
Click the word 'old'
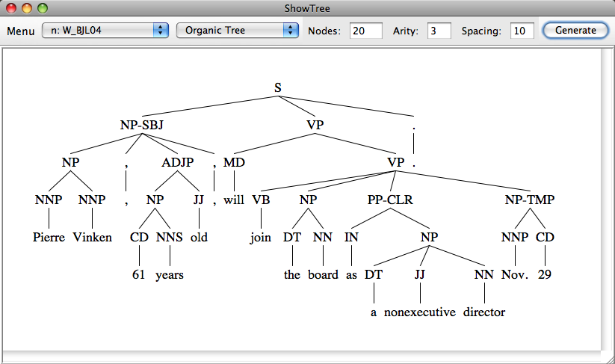tap(199, 237)
